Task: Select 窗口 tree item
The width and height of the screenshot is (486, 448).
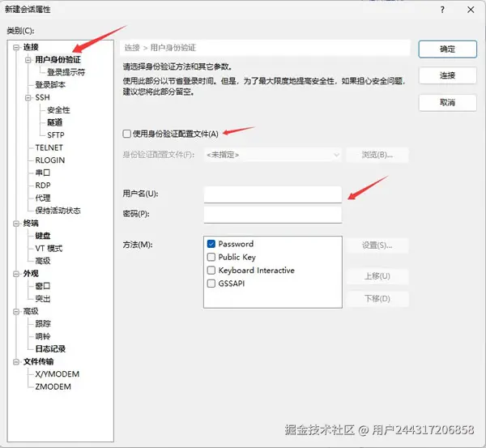Action: click(x=42, y=286)
